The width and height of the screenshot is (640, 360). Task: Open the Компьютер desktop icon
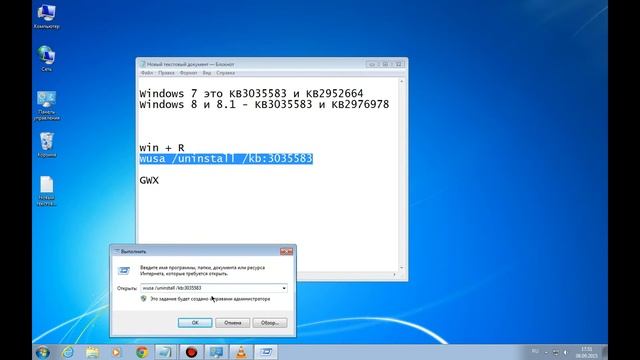click(x=47, y=16)
